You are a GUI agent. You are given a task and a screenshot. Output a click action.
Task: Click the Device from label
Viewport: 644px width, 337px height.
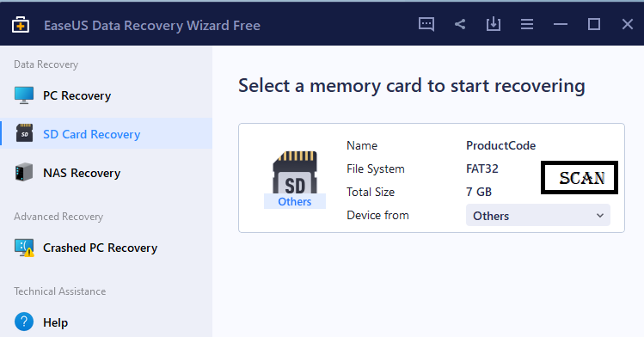377,215
